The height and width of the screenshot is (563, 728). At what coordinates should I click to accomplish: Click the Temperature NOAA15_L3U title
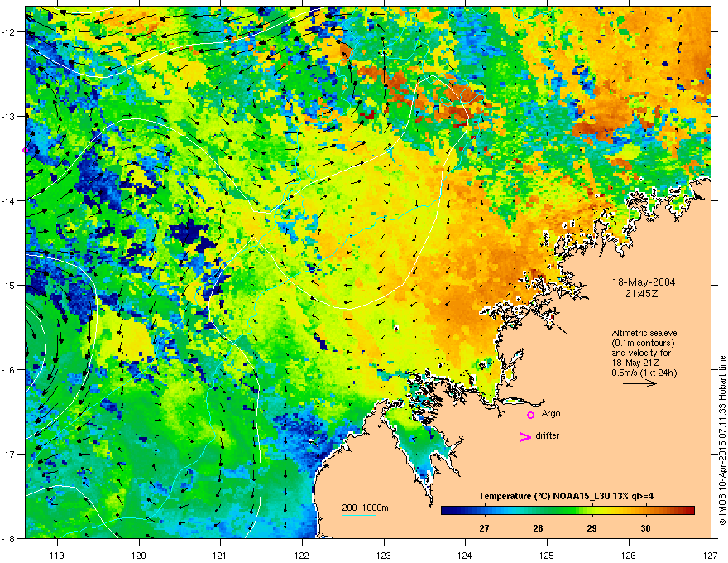(566, 496)
